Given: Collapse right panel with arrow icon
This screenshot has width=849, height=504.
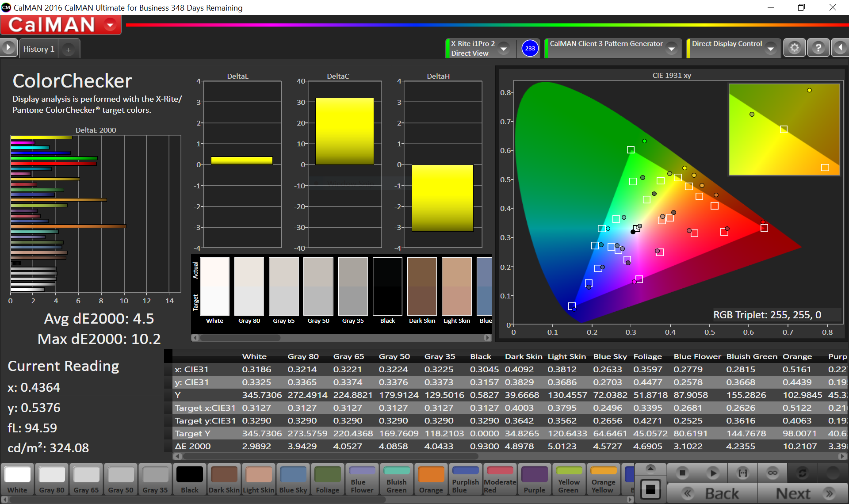Looking at the screenshot, I should (x=840, y=48).
